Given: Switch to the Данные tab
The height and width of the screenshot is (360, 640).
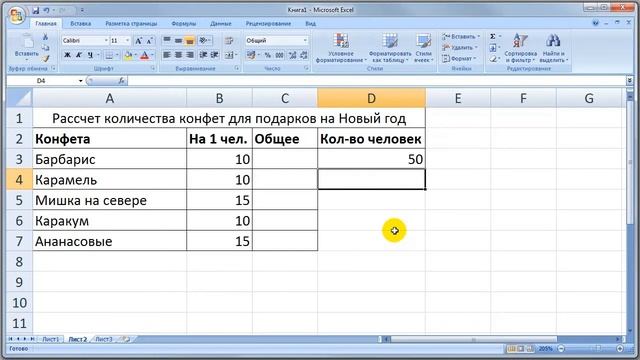Looking at the screenshot, I should (221, 24).
